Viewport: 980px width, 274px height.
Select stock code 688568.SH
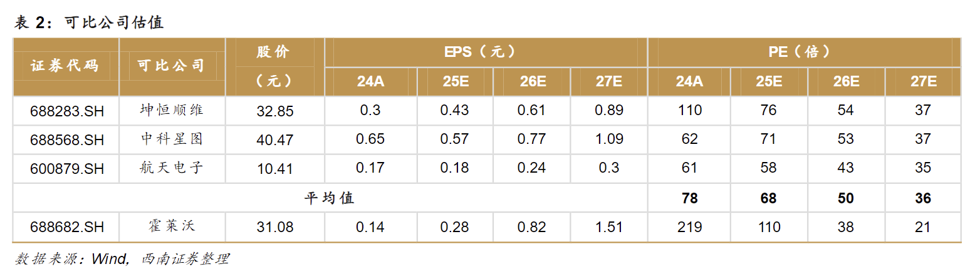point(66,140)
